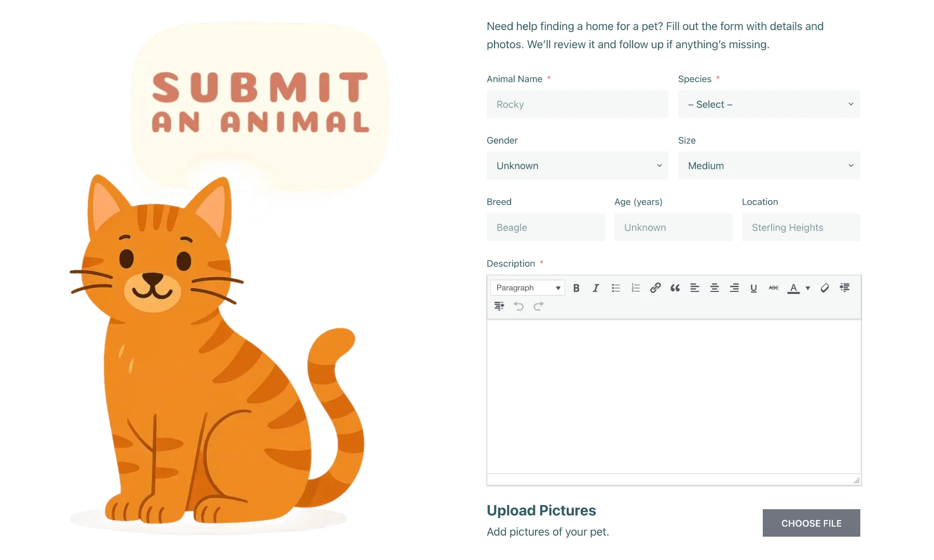Undo the last edit

[518, 306]
